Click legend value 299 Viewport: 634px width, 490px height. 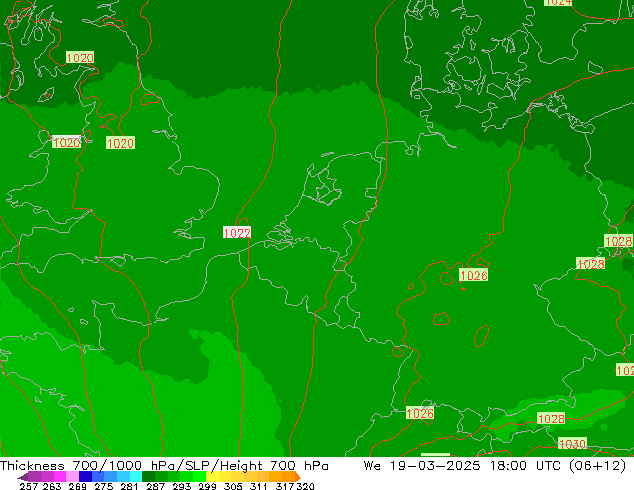click(207, 486)
